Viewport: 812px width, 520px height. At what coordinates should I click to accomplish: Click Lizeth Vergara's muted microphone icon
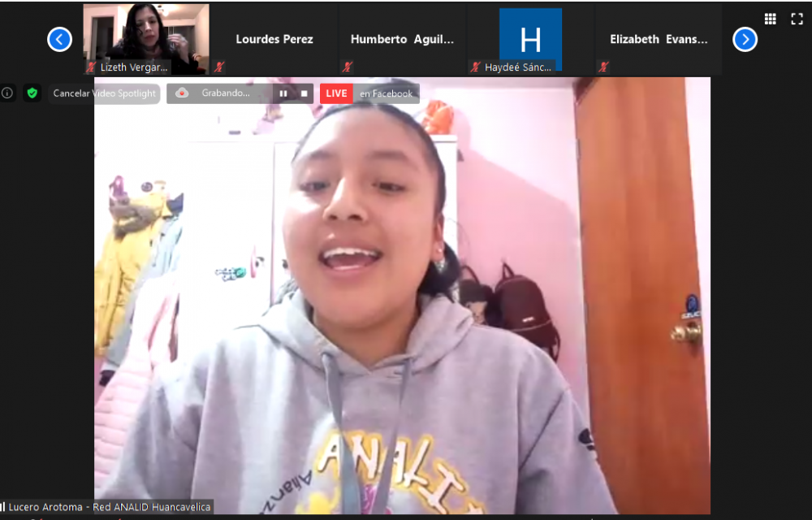pos(91,67)
